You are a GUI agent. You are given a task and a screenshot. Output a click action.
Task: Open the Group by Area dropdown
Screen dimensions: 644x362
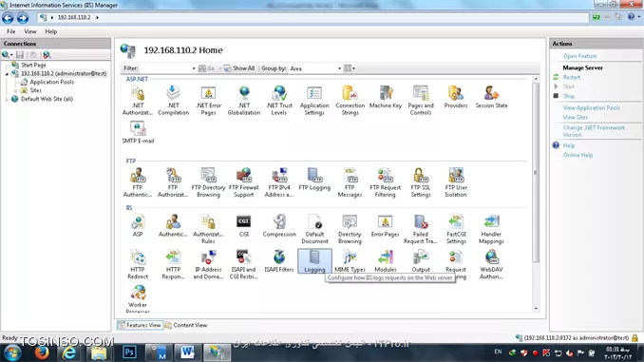click(x=339, y=68)
